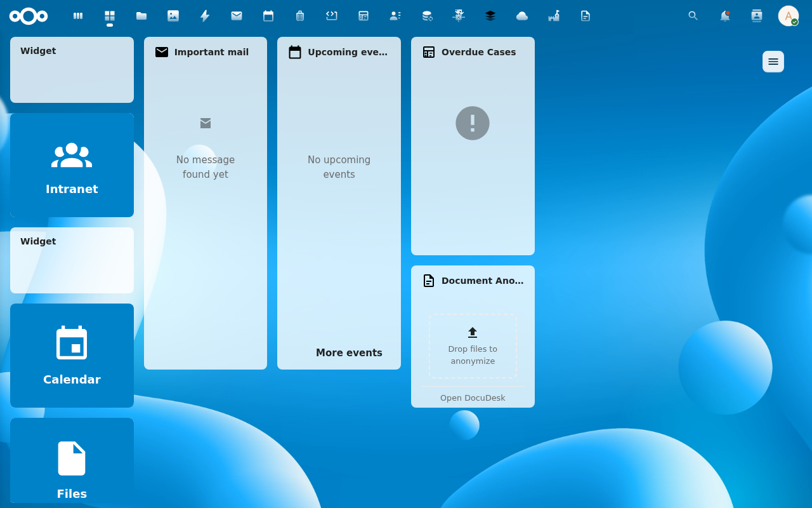812x508 pixels.
Task: Click the Drop files to anonymize area
Action: click(473, 346)
